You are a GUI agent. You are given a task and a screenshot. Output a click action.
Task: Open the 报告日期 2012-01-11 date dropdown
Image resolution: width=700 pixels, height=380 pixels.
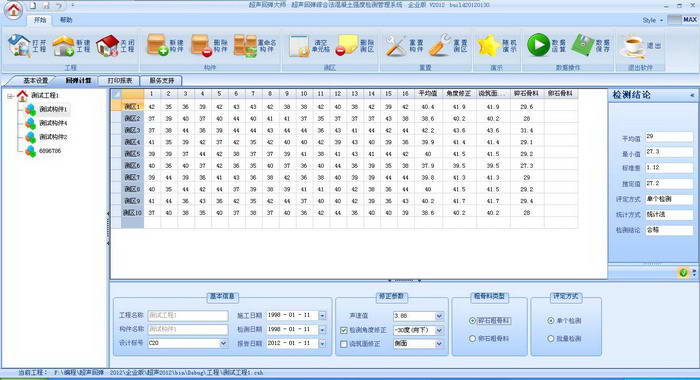click(322, 344)
